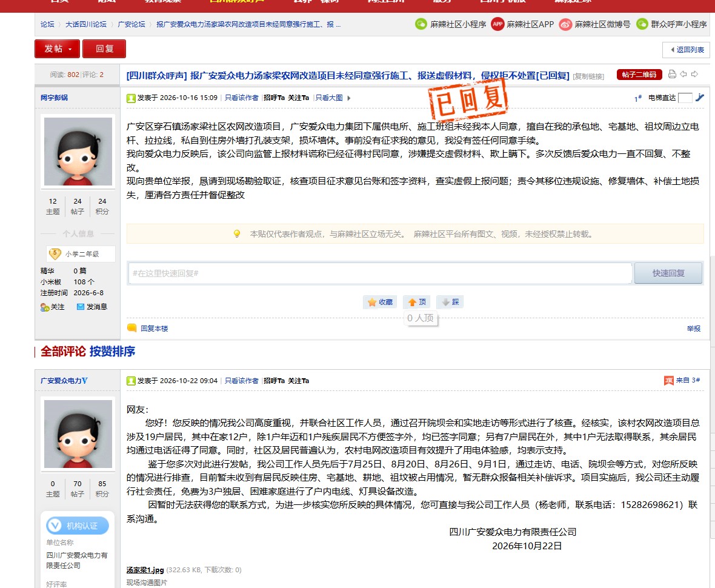The width and height of the screenshot is (715, 588).
Task: Open the 群众呼声小程序 link
Action: (x=671, y=24)
